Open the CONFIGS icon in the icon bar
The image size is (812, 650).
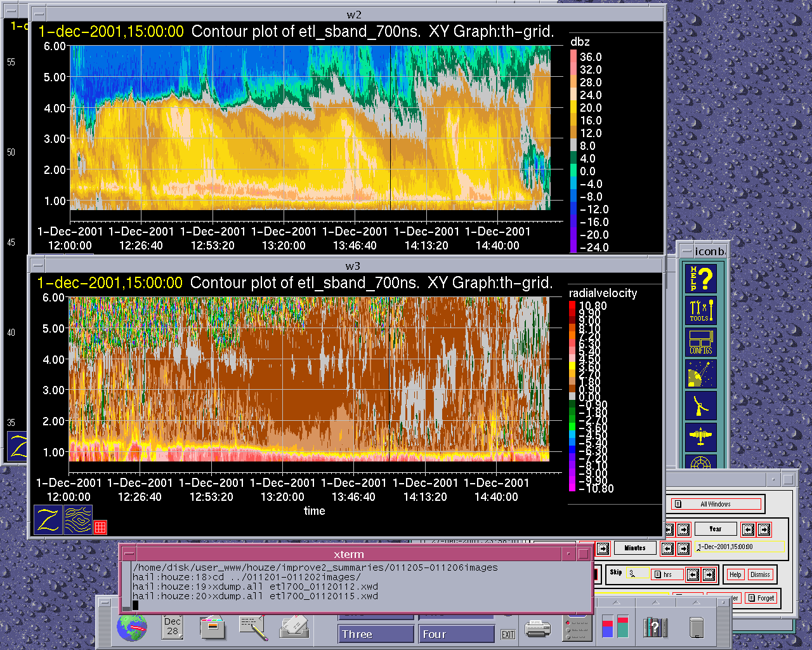tap(701, 342)
